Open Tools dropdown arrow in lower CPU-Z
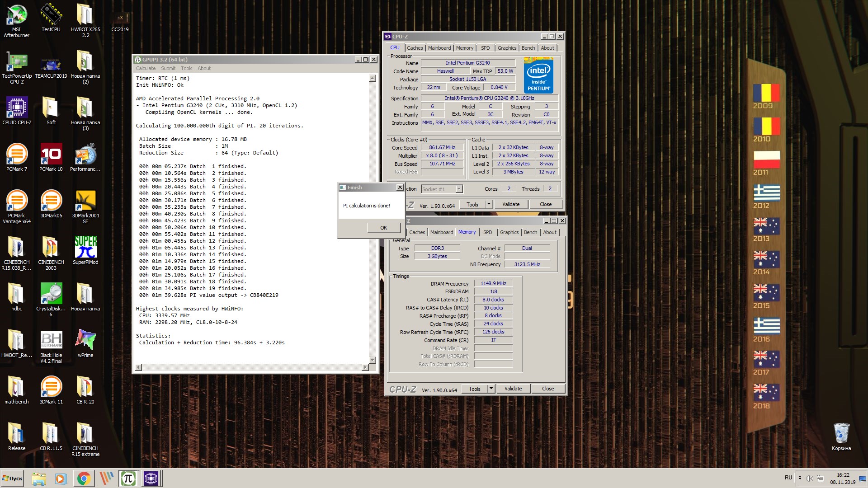This screenshot has width=868, height=488. (491, 389)
